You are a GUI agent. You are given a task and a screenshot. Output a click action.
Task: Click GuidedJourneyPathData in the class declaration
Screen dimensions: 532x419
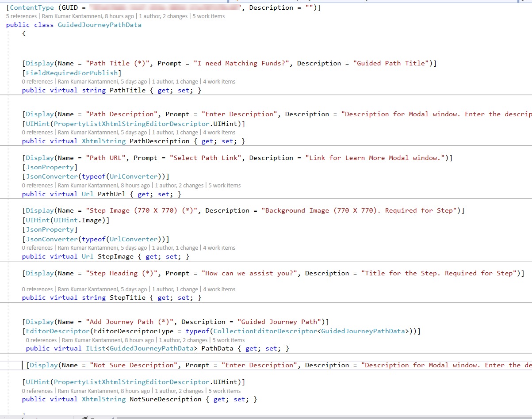point(100,25)
